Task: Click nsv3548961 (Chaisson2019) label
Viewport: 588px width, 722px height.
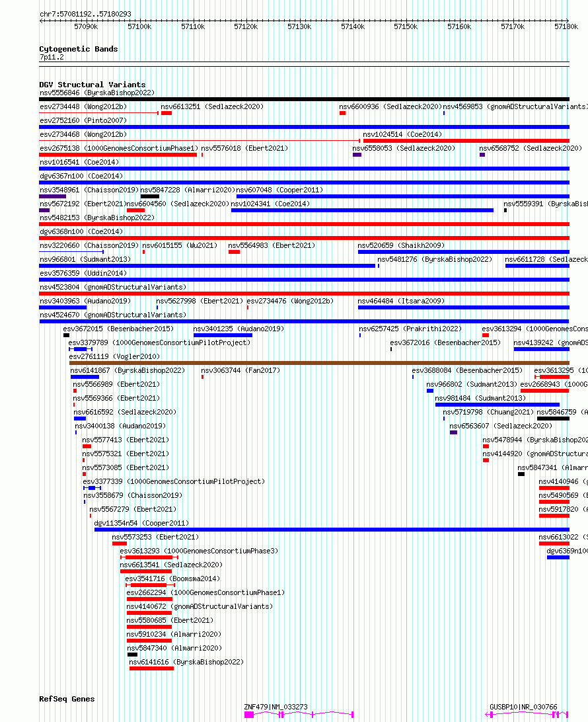Action: coord(89,190)
